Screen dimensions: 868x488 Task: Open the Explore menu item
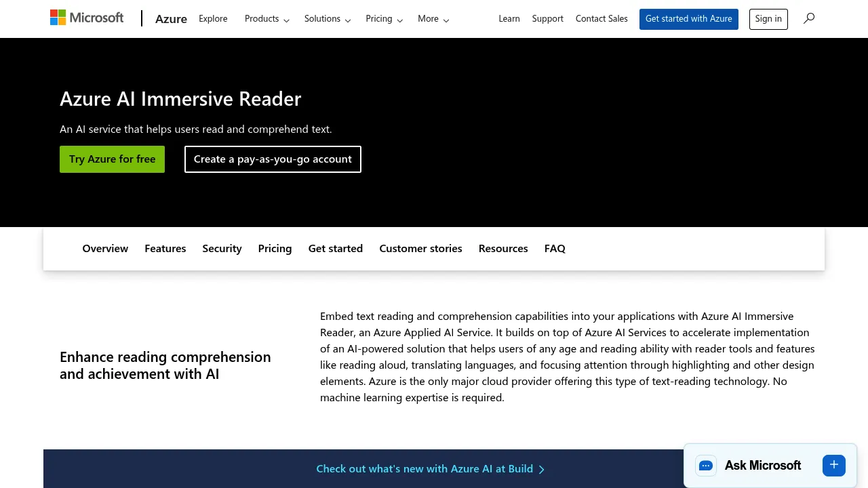coord(213,19)
